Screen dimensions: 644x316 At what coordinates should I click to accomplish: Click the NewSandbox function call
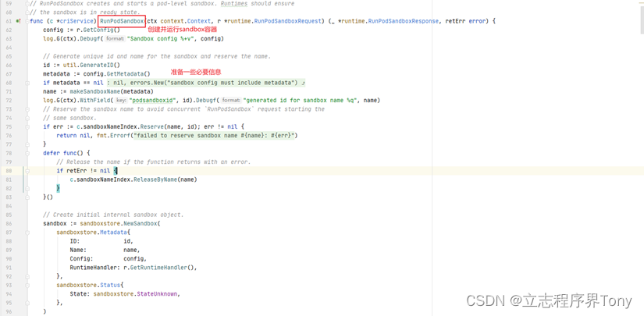pos(141,224)
